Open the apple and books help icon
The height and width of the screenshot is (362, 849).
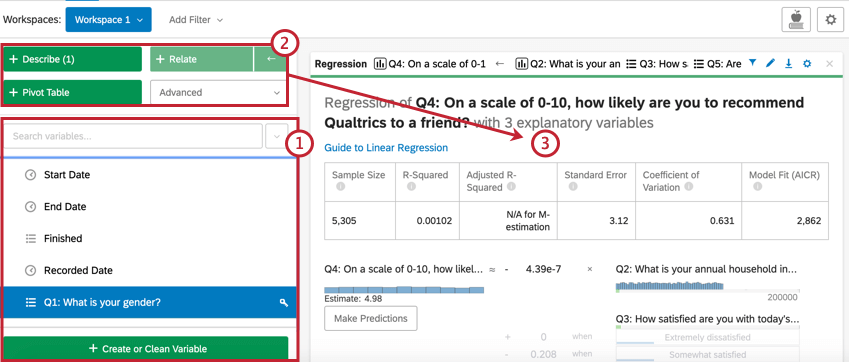pyautogui.click(x=796, y=19)
